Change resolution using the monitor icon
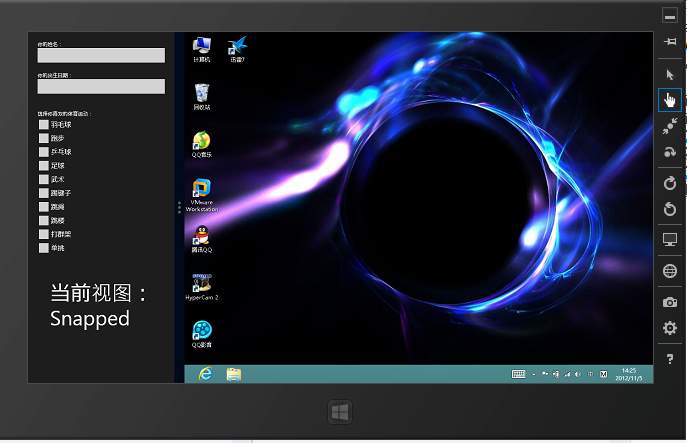This screenshot has height=443, width=687. tap(669, 240)
